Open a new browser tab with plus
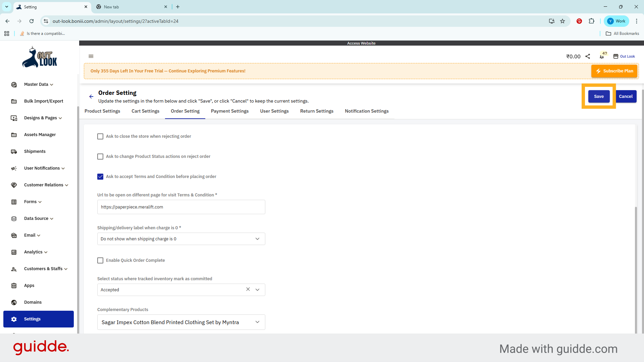 click(178, 7)
